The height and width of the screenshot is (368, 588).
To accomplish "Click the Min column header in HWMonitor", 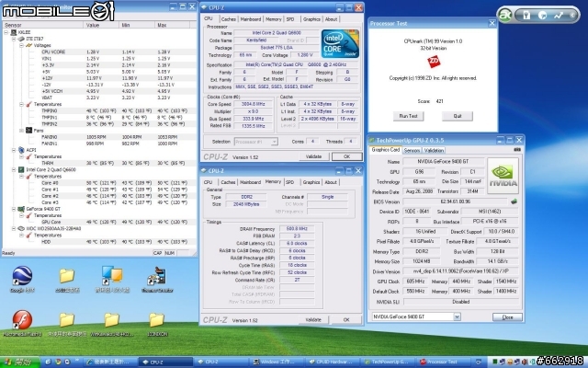I will point(137,25).
